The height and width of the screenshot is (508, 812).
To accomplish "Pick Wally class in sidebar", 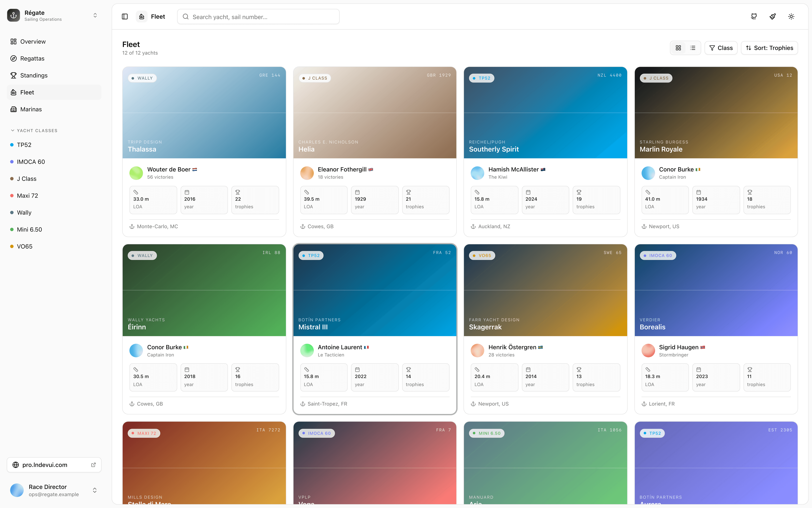I will tap(54, 212).
